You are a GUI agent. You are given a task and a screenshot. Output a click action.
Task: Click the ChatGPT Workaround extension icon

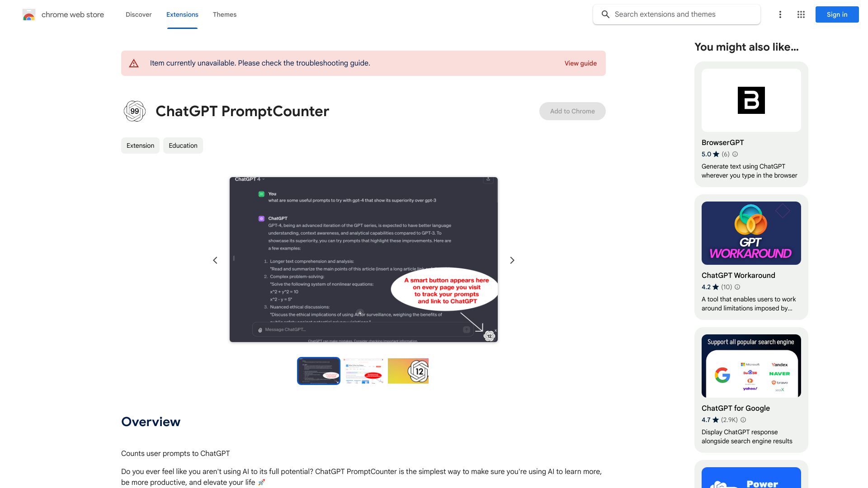click(751, 233)
